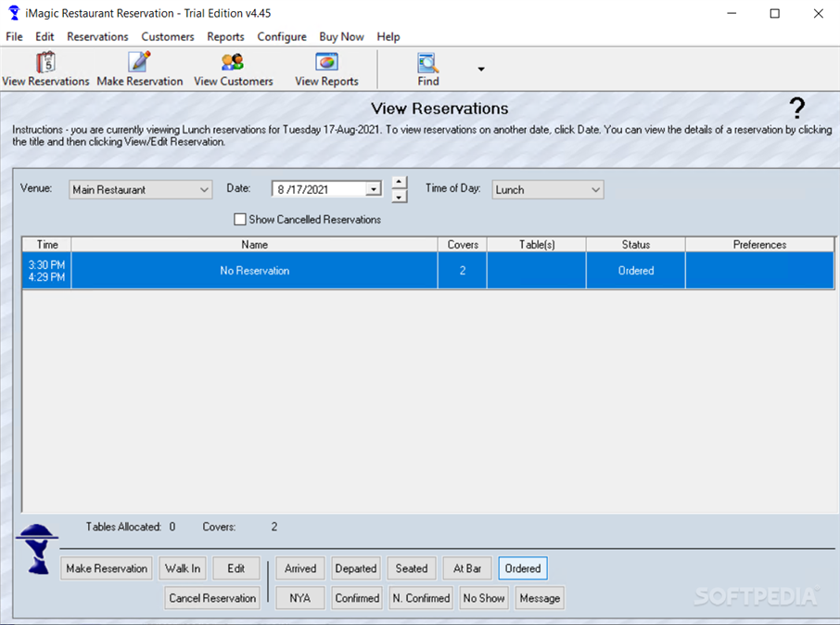Click the Walk In button
This screenshot has width=840, height=625.
(x=183, y=568)
